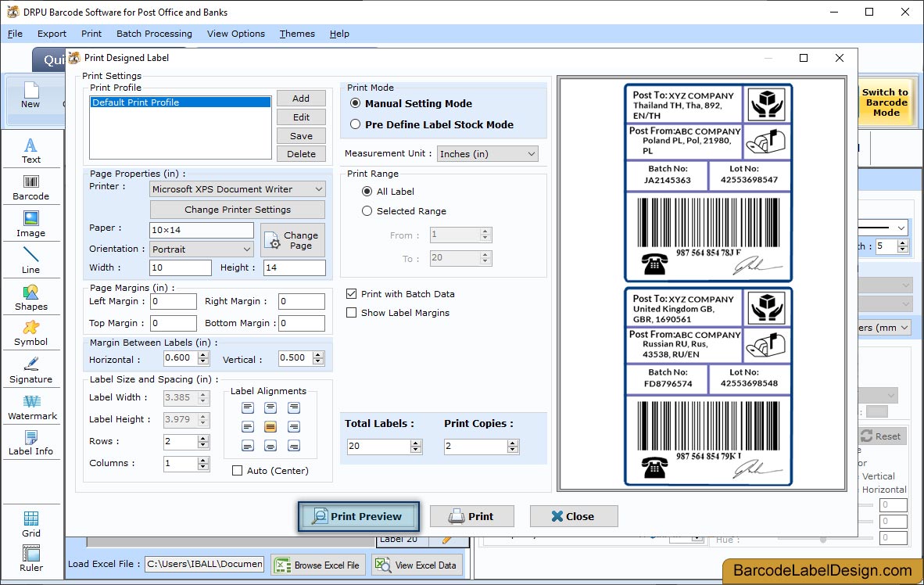Screen dimensions: 924x585
Task: Open the Print menu
Action: tap(91, 34)
